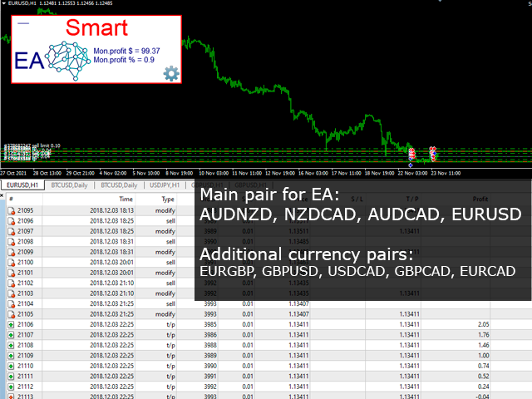The image size is (532, 399).
Task: Select price 1.13407 in row 21105
Action: 298,314
